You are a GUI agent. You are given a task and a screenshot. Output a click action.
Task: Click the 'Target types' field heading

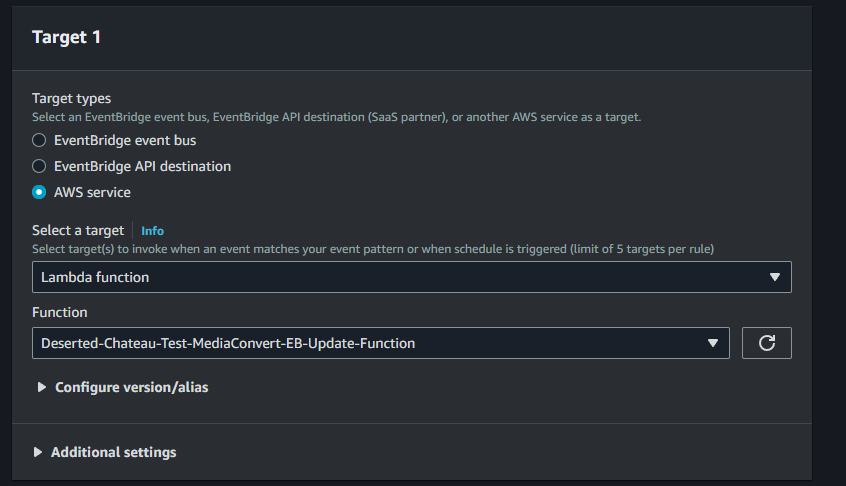point(72,98)
